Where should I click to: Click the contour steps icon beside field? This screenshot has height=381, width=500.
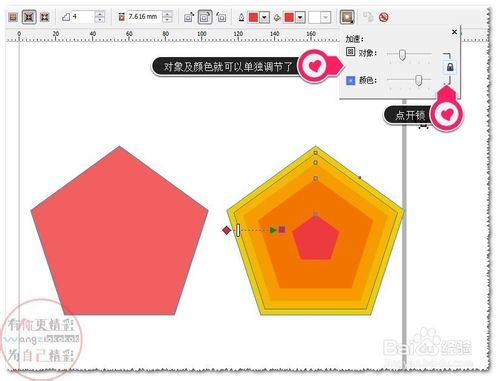tap(66, 17)
